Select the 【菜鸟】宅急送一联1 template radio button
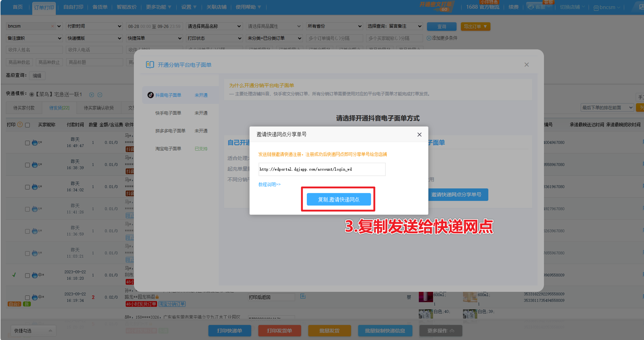Viewport: 644px width, 340px height. tap(32, 95)
